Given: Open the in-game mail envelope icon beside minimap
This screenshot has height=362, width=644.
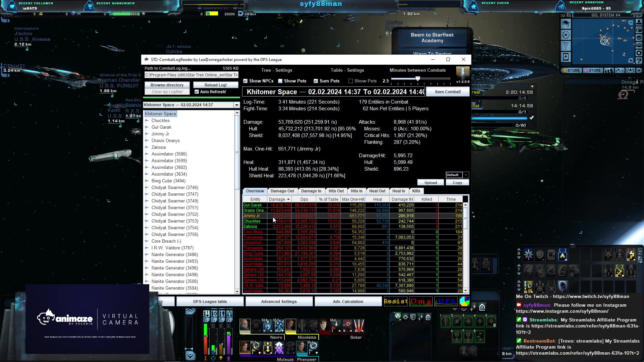Looking at the screenshot, I should (639, 38).
